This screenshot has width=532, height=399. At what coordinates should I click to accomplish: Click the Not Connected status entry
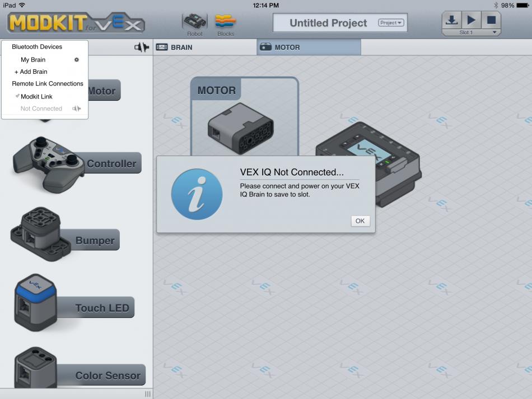41,109
